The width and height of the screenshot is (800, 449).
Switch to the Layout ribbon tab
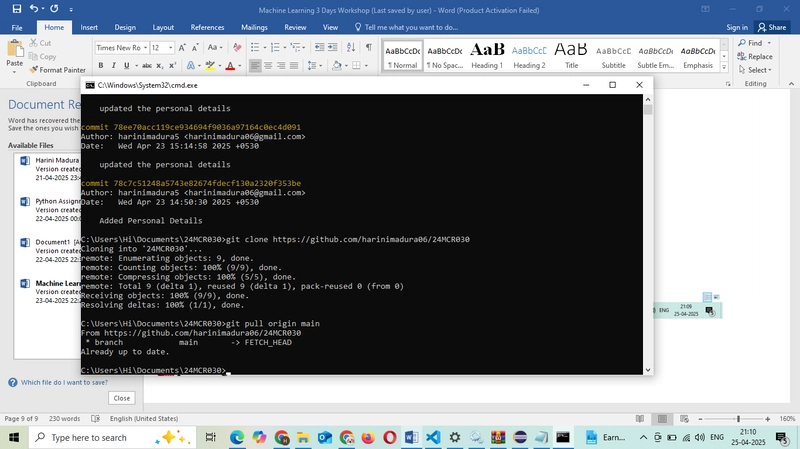tap(163, 28)
